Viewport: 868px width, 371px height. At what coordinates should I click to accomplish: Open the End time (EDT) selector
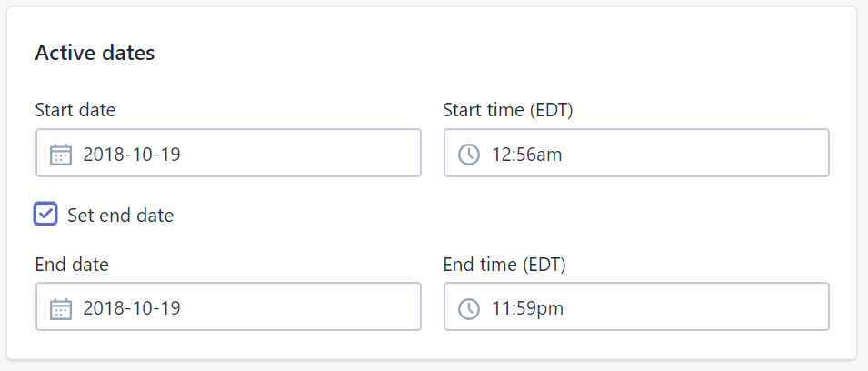click(636, 306)
